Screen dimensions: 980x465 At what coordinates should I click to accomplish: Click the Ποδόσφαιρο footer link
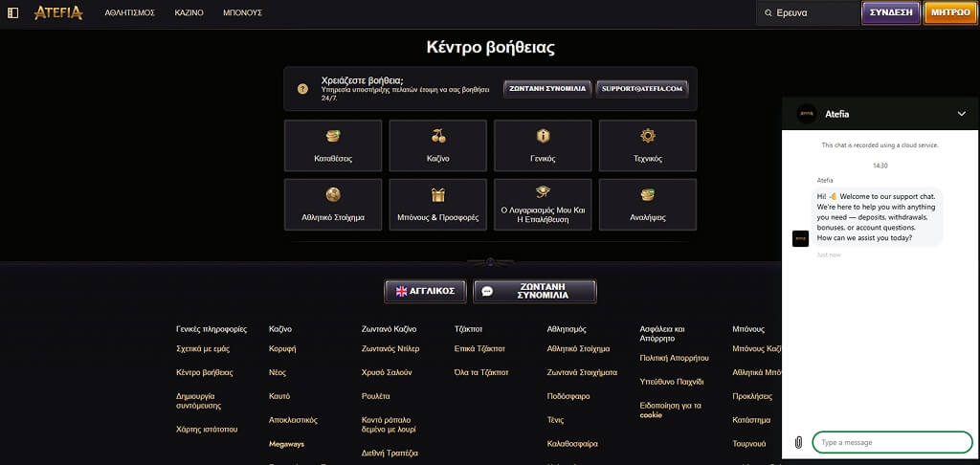568,396
